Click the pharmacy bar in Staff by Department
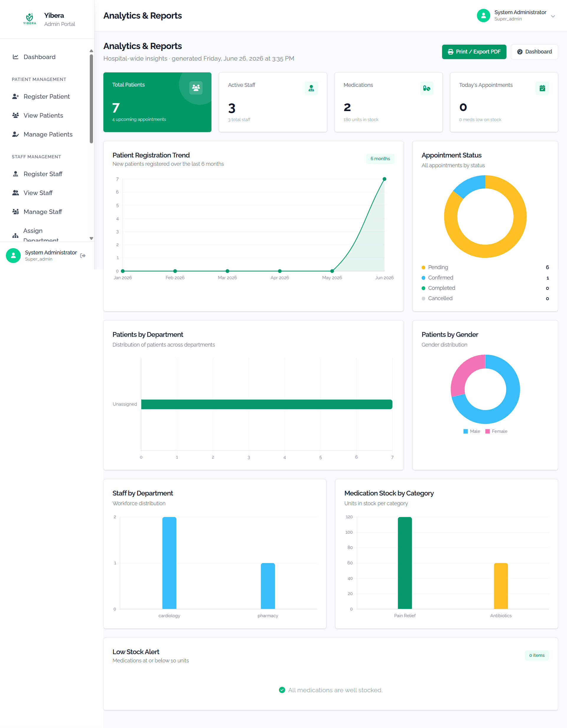 [268, 586]
